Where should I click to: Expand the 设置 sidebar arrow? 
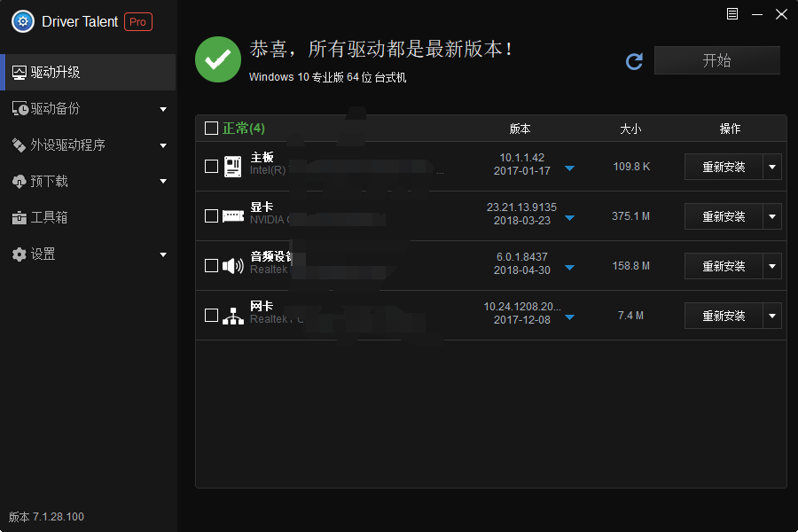point(163,254)
